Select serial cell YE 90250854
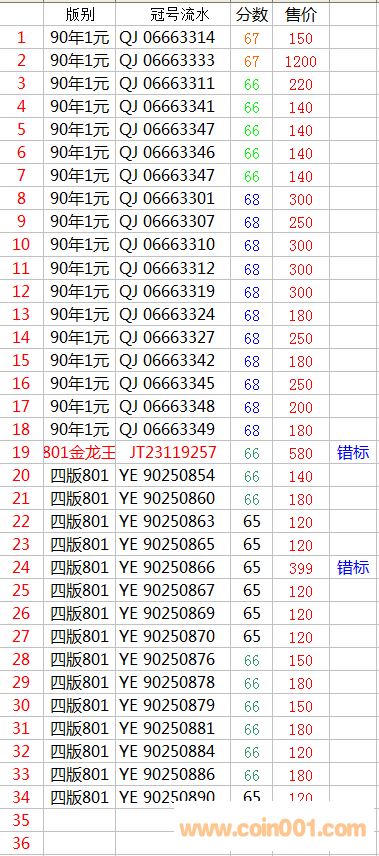 (x=173, y=475)
